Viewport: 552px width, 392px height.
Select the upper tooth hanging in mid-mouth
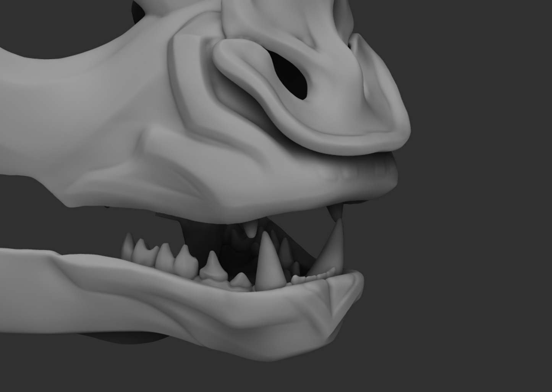click(251, 230)
